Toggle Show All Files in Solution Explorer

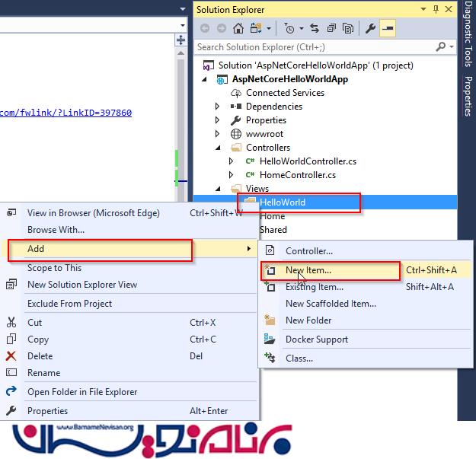[x=348, y=29]
